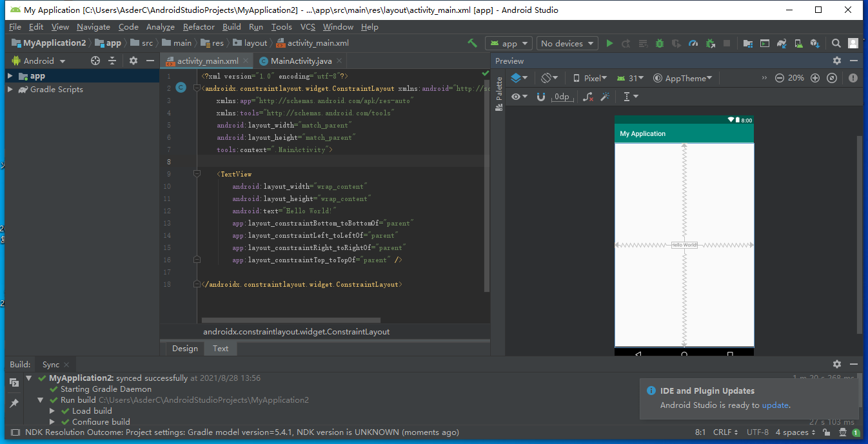Screen dimensions: 868x444
Task: Click the 0dp default margins field
Action: click(562, 97)
